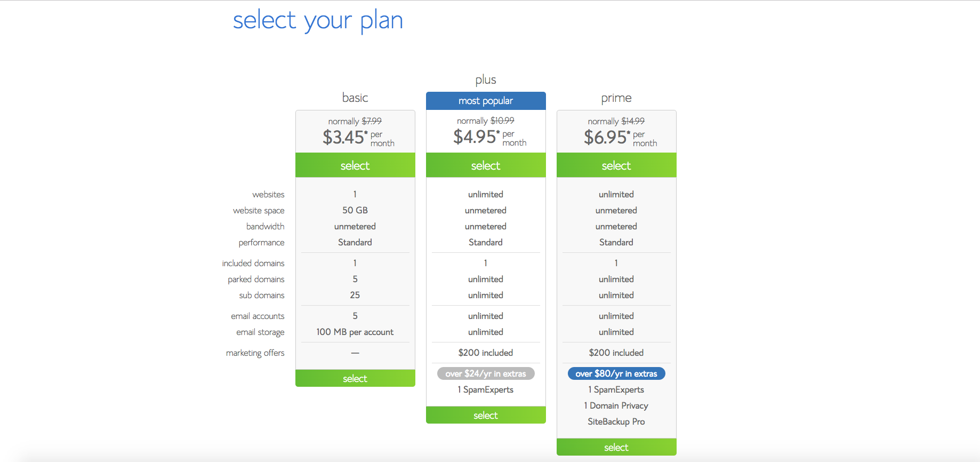
Task: Select the plus plan top button
Action: [486, 165]
